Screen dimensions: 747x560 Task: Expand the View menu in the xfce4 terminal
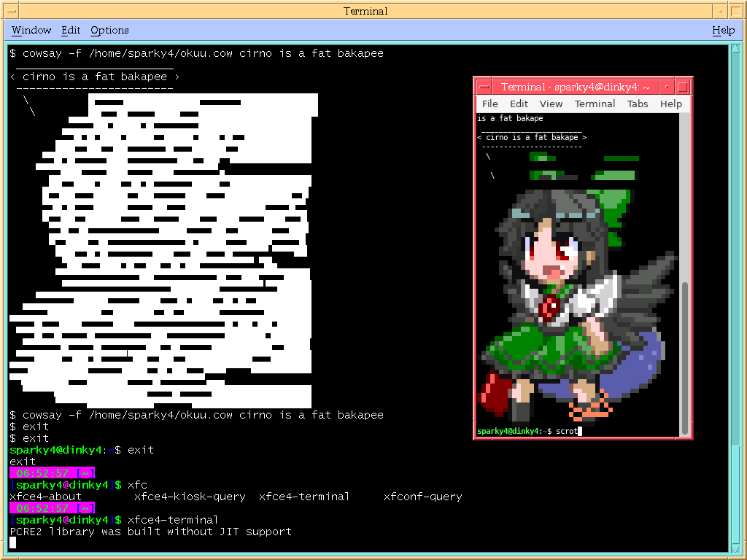tap(551, 104)
